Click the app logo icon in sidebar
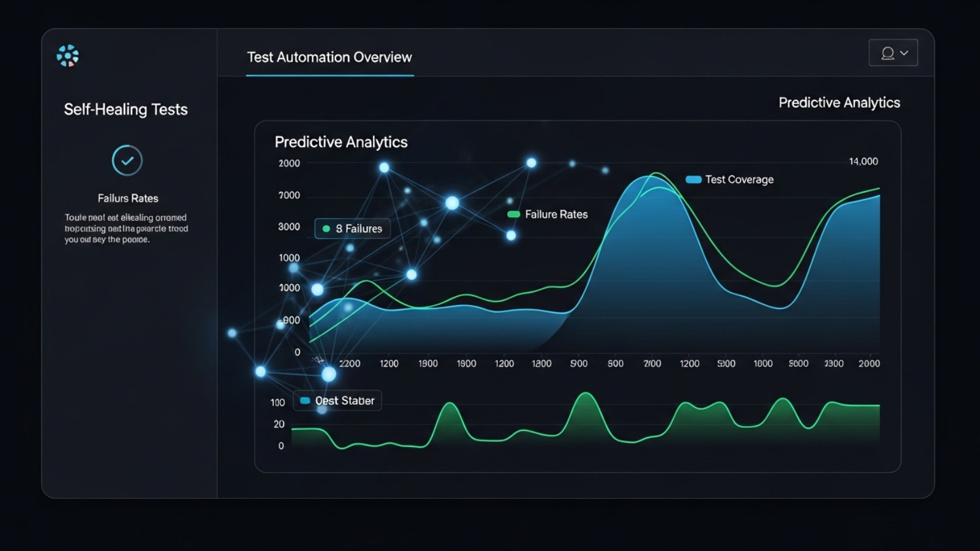The height and width of the screenshot is (551, 980). click(67, 55)
